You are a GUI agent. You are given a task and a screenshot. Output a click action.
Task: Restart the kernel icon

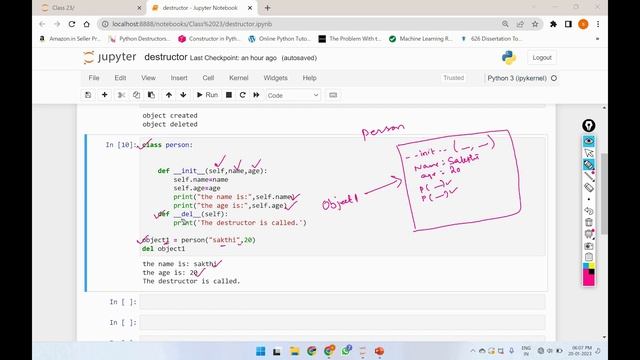[x=242, y=95]
